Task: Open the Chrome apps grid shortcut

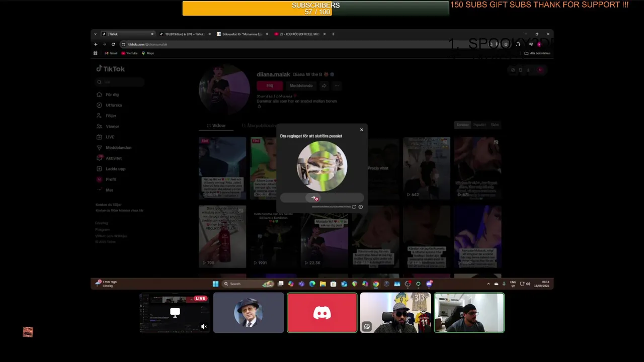Action: (x=95, y=53)
